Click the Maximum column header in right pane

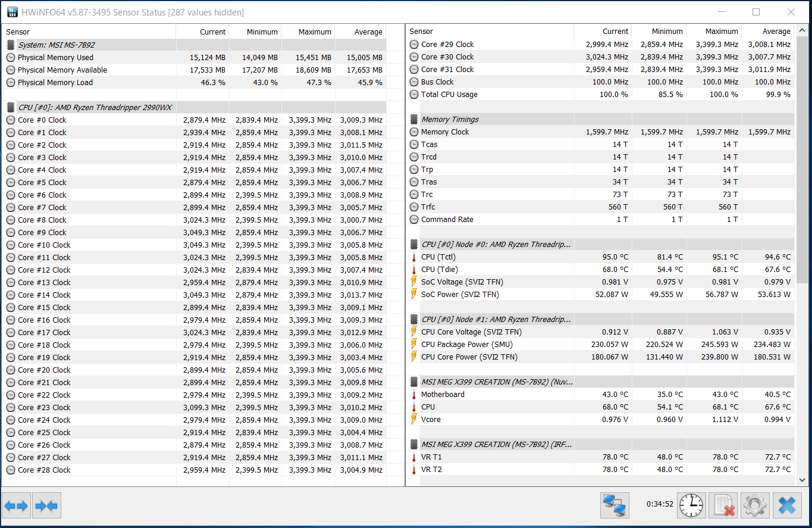(721, 32)
